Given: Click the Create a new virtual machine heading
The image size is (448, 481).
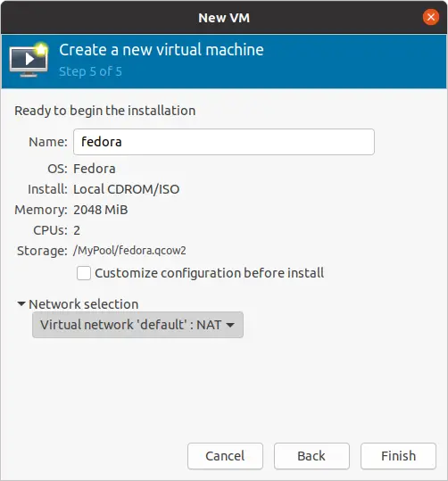Looking at the screenshot, I should tap(162, 50).
